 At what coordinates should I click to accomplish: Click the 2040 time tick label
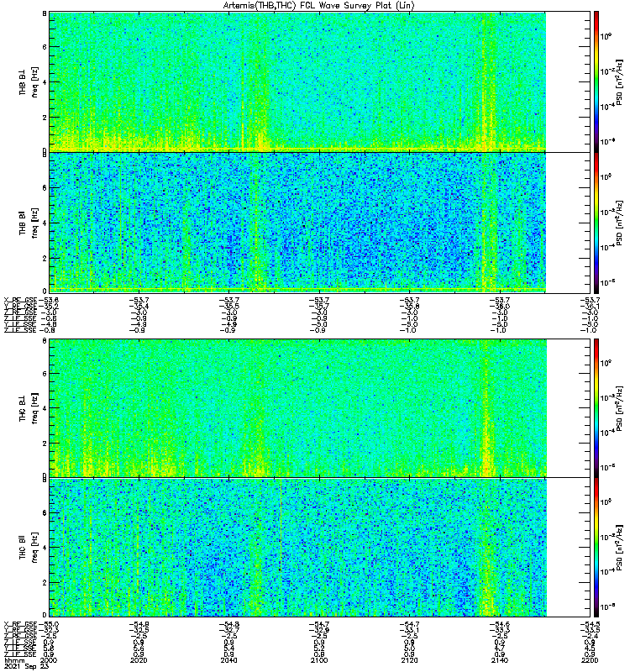(x=228, y=660)
